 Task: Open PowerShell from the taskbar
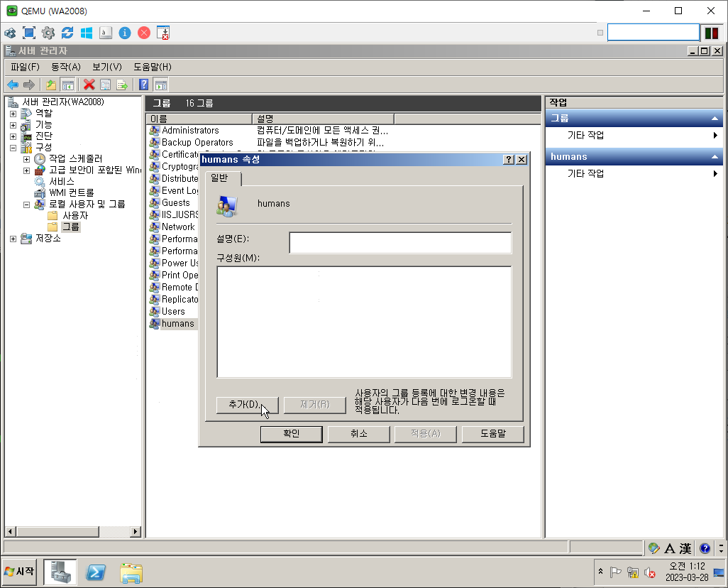[96, 572]
